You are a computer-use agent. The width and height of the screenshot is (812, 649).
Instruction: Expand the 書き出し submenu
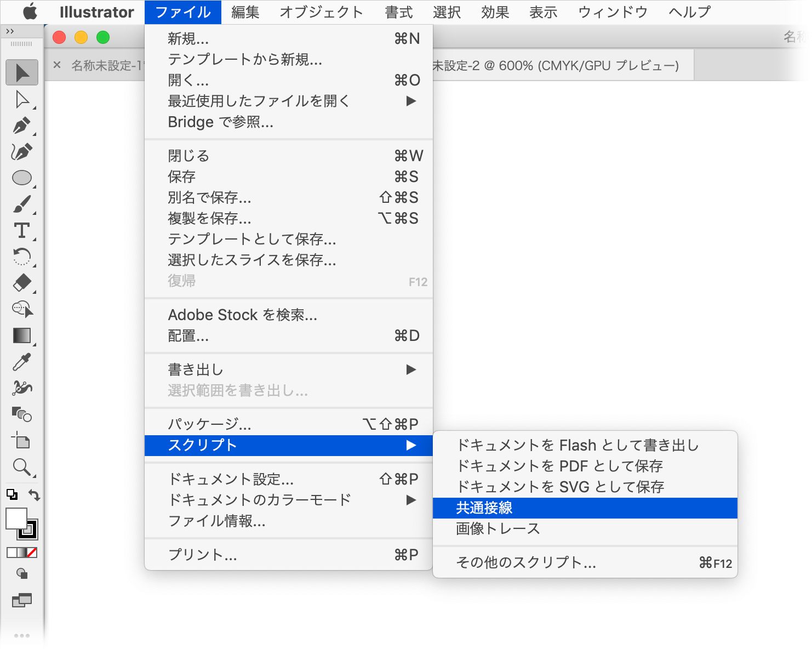[289, 369]
